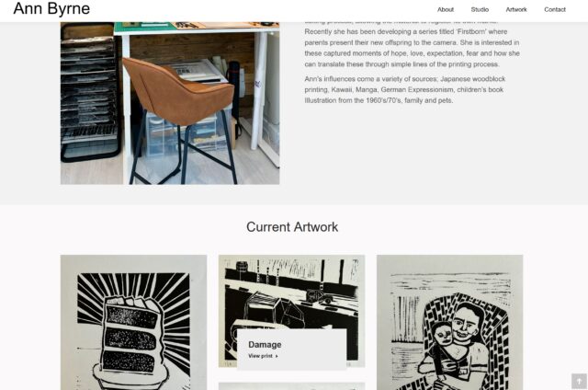Open the About menu item
Viewport: 588px width, 390px height.
coord(445,10)
